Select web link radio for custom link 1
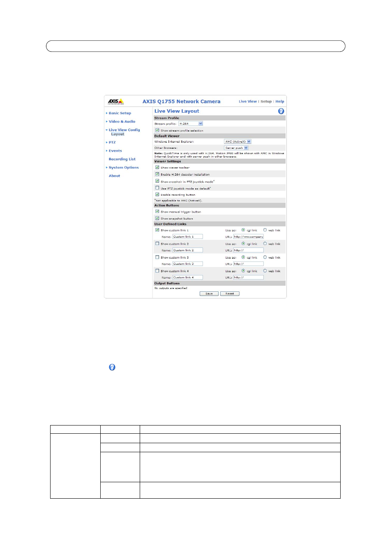This screenshot has width=392, height=555. coord(265,230)
